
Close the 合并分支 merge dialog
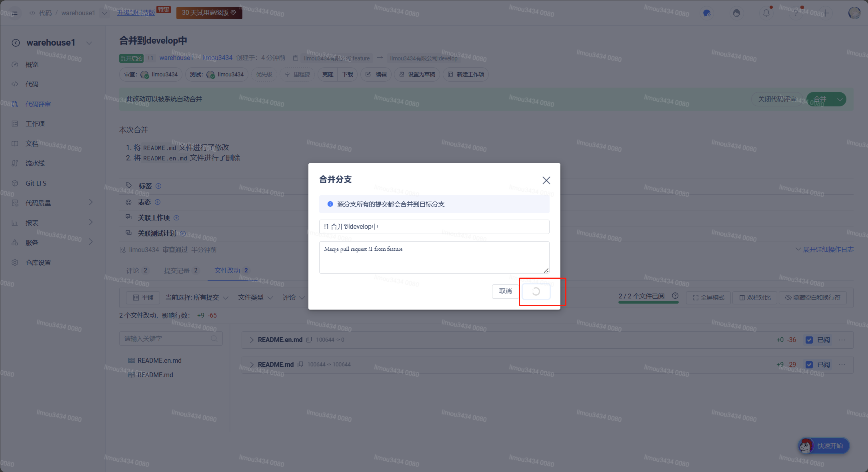click(x=546, y=180)
